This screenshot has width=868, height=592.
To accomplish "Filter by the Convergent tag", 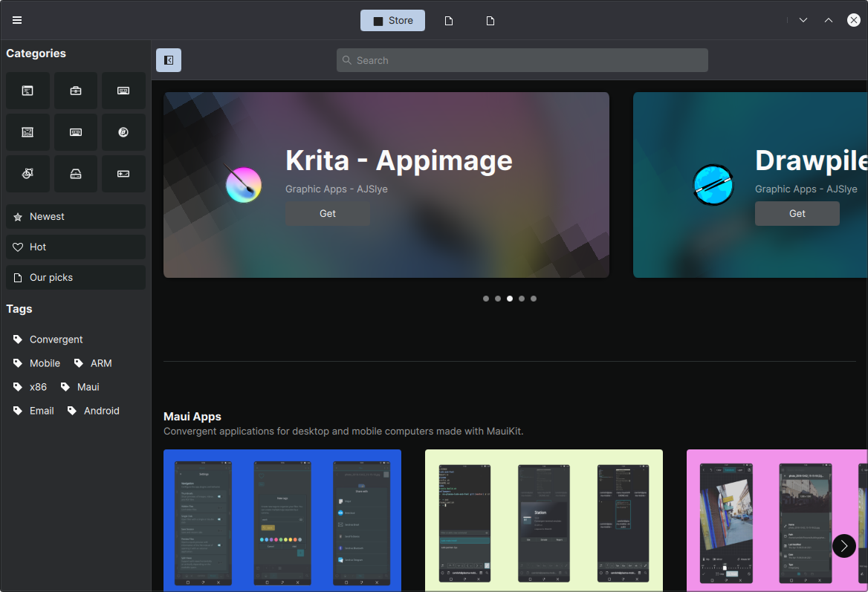I will tap(48, 339).
